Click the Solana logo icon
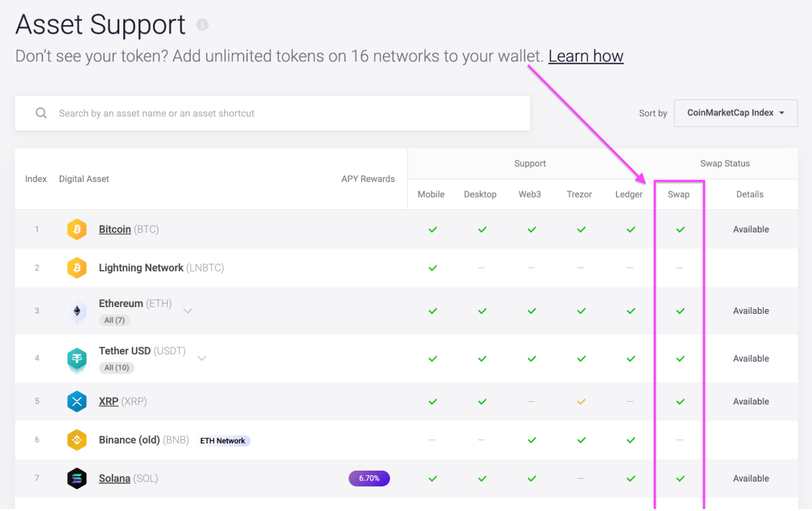 click(77, 479)
